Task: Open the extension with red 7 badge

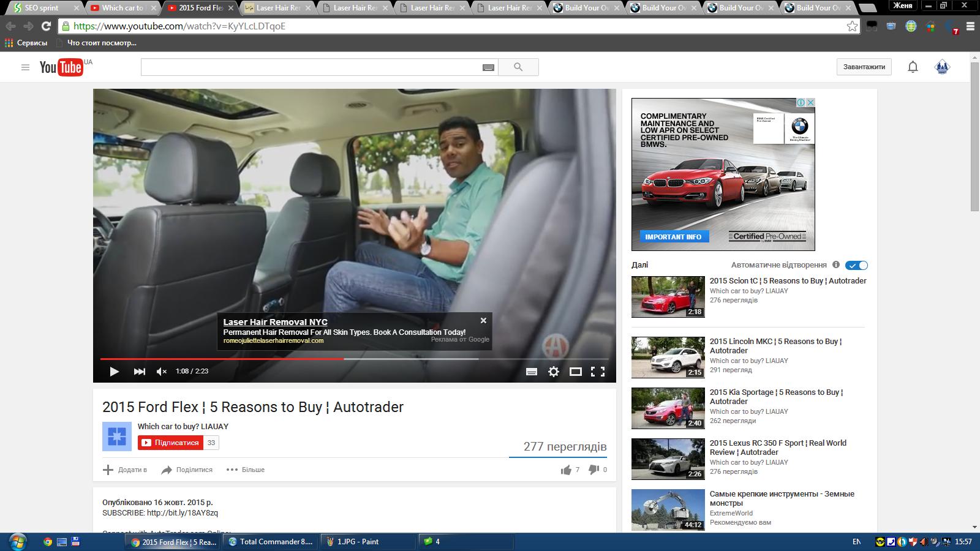Action: 952,27
